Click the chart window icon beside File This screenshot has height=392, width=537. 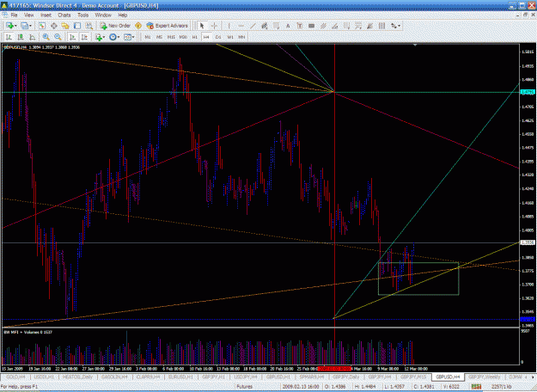click(5, 15)
